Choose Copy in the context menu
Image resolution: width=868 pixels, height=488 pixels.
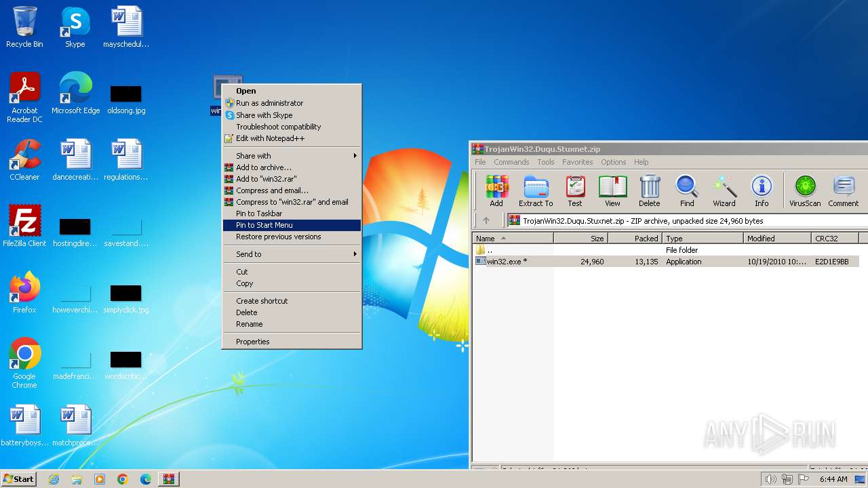292,283
